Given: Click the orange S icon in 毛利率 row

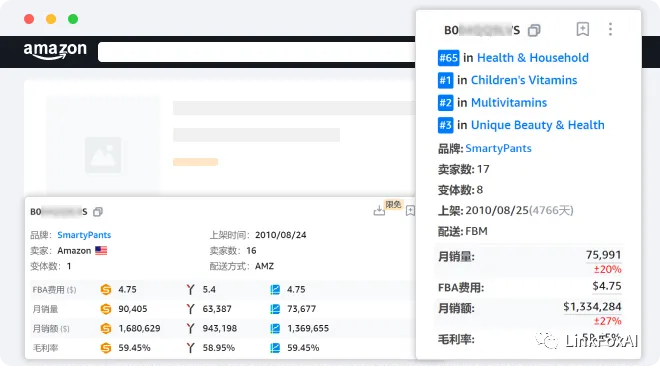Looking at the screenshot, I should click(106, 348).
